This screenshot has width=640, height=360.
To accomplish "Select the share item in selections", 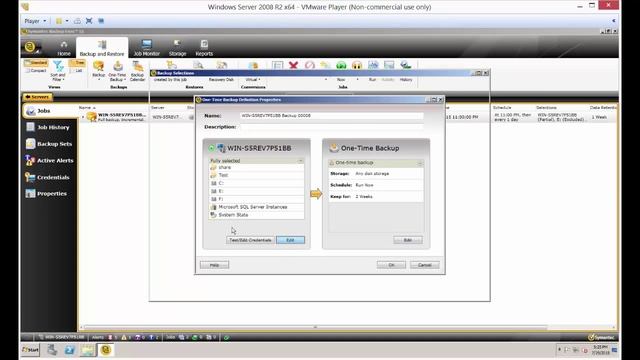I will coord(256,167).
